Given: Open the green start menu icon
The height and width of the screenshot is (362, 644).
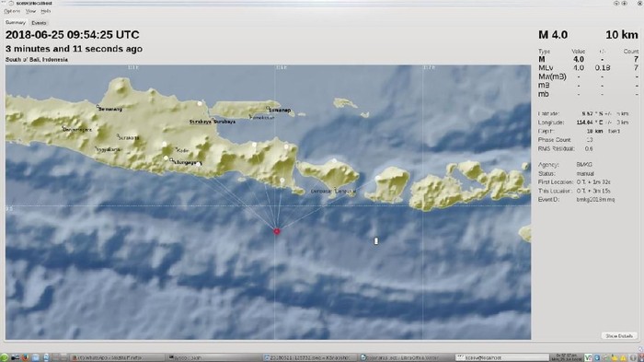Looking at the screenshot, I should [4, 357].
